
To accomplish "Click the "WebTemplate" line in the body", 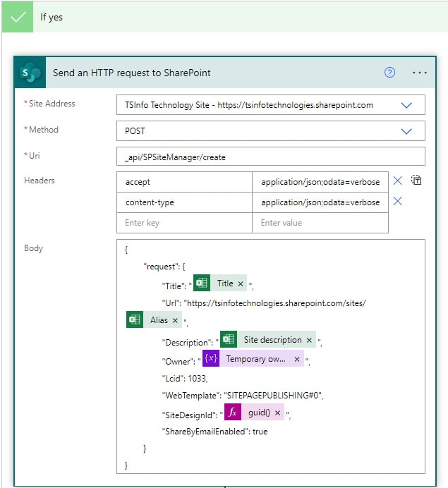I will (x=243, y=395).
